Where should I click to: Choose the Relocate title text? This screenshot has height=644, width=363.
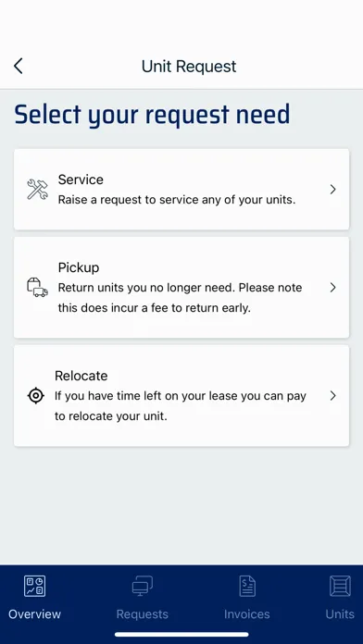pos(81,376)
